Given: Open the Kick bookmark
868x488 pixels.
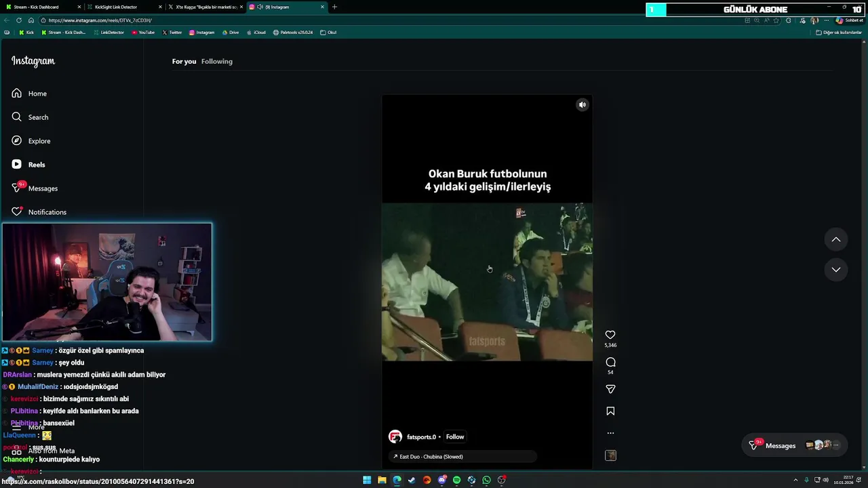Looking at the screenshot, I should (x=26, y=33).
